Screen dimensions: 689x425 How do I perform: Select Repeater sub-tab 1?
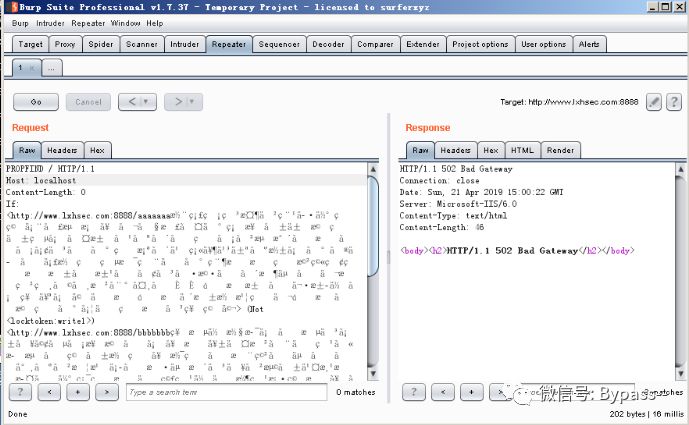coord(27,68)
